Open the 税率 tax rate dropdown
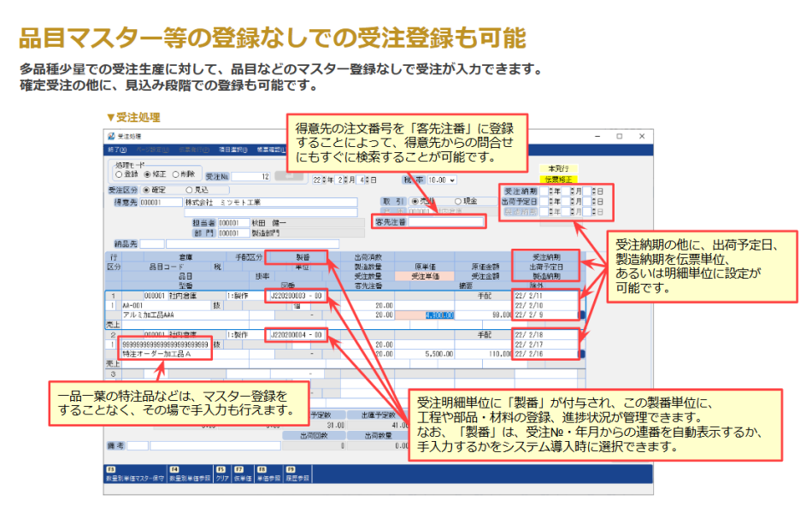 [x=451, y=179]
